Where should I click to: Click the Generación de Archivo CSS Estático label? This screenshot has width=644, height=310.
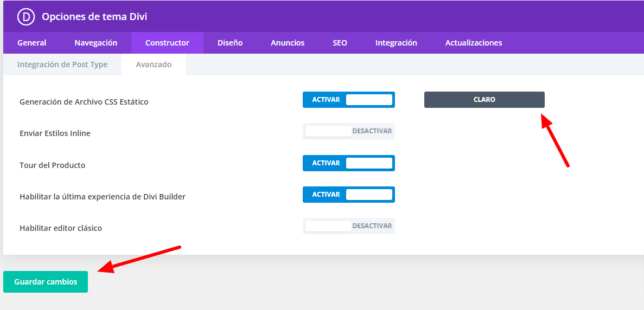(x=84, y=102)
